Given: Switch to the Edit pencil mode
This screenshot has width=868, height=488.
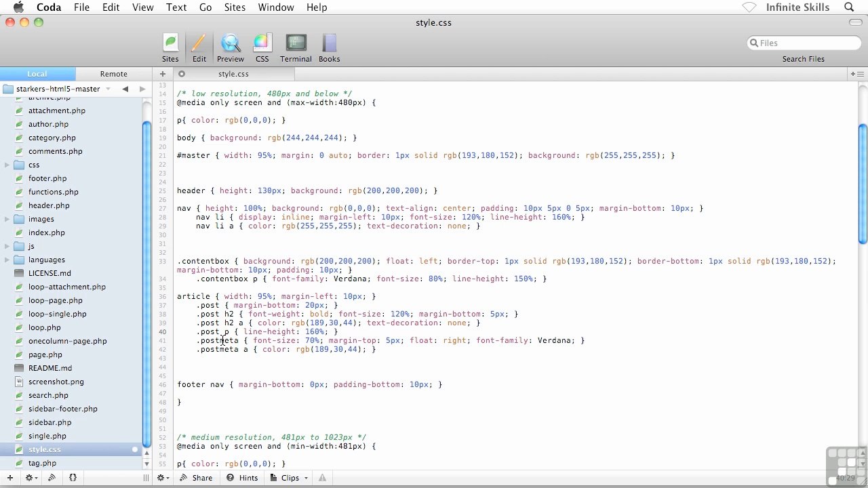Looking at the screenshot, I should 199,48.
